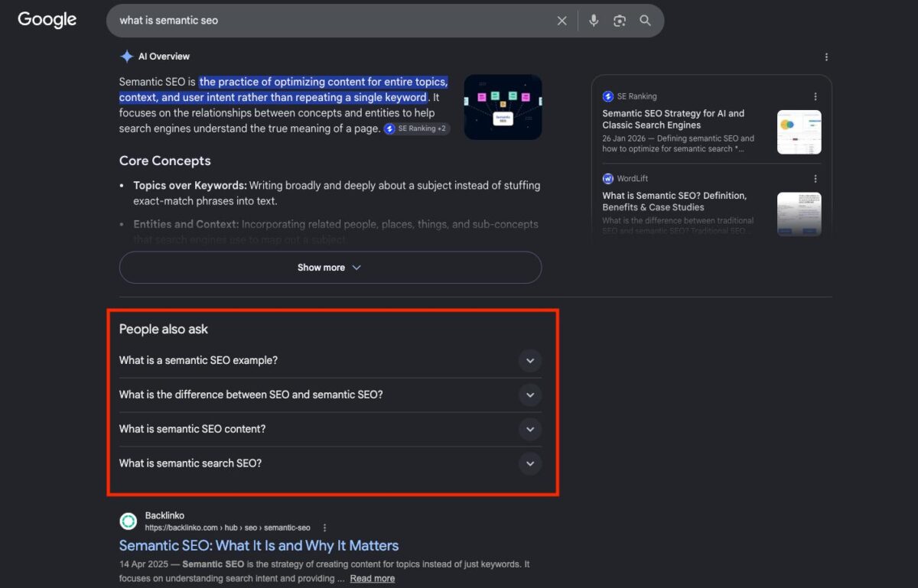
Task: Open the SE Ranking +2 sources chip
Action: 417,128
